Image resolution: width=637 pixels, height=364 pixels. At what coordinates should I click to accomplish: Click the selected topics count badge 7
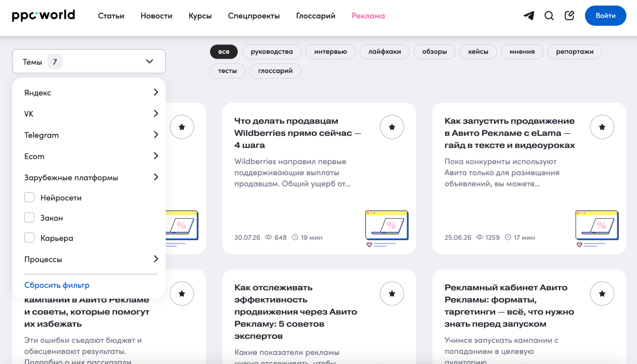point(55,61)
